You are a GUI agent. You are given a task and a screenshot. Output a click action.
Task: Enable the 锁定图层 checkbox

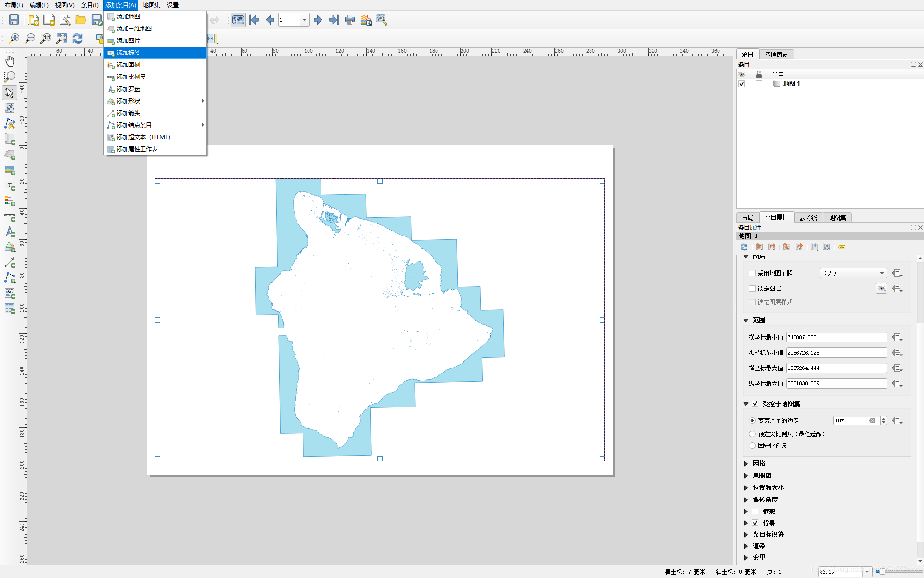coord(752,289)
